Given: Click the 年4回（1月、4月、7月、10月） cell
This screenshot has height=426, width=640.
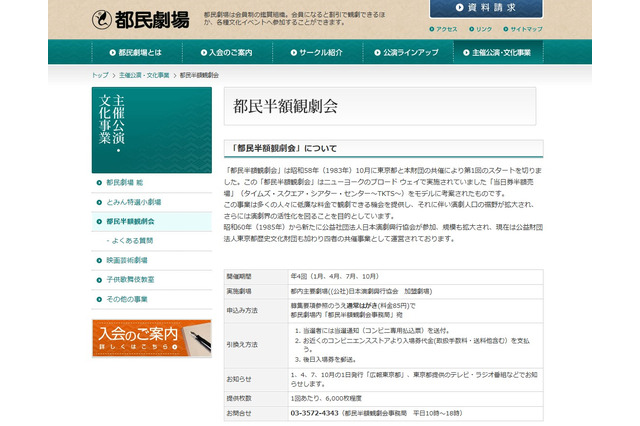Looking at the screenshot, I should (416, 277).
